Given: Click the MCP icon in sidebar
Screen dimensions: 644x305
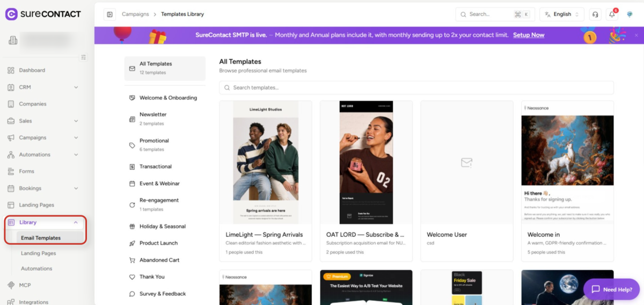Looking at the screenshot, I should pos(11,285).
